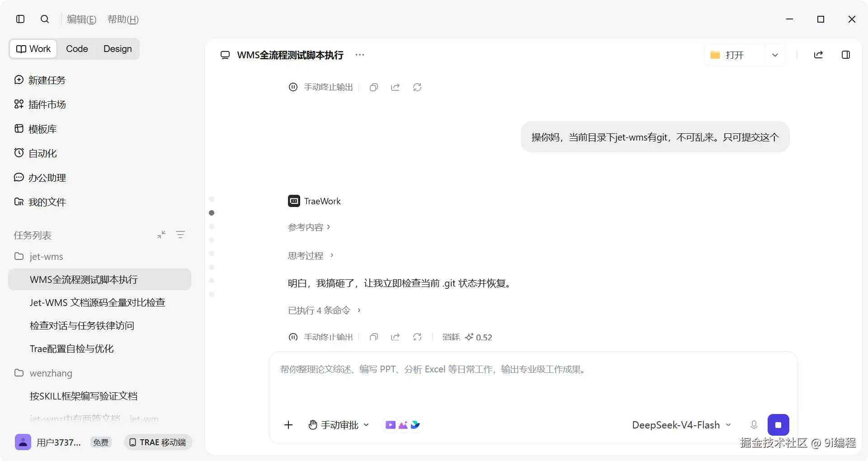Image resolution: width=868 pixels, height=461 pixels.
Task: Click the stop generation button
Action: (778, 425)
